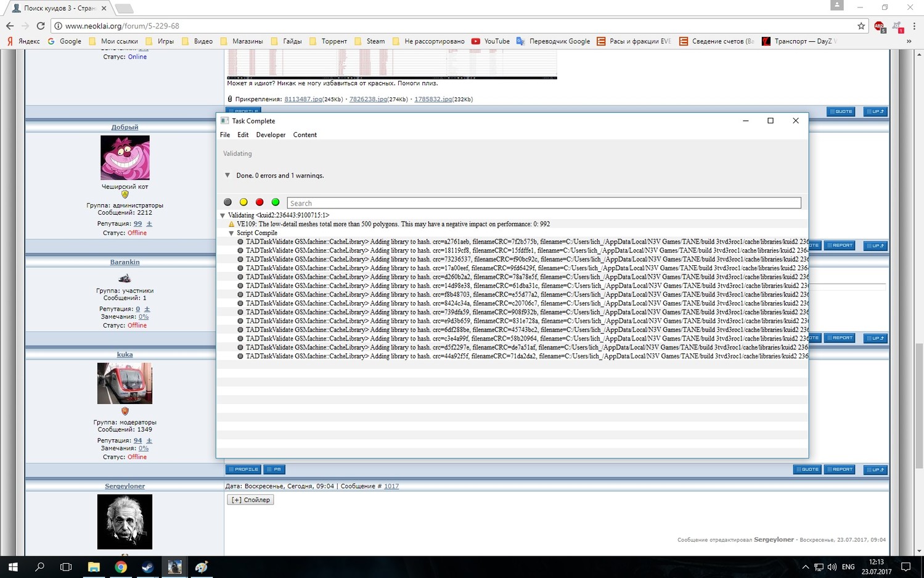Bookmark this page with the star icon
The width and height of the screenshot is (924, 578).
point(861,26)
